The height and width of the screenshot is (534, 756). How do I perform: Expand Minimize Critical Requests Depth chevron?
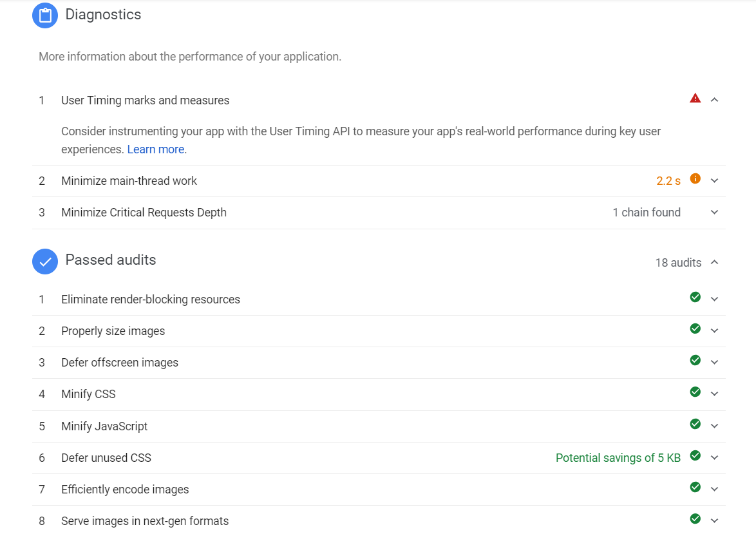[x=714, y=213]
